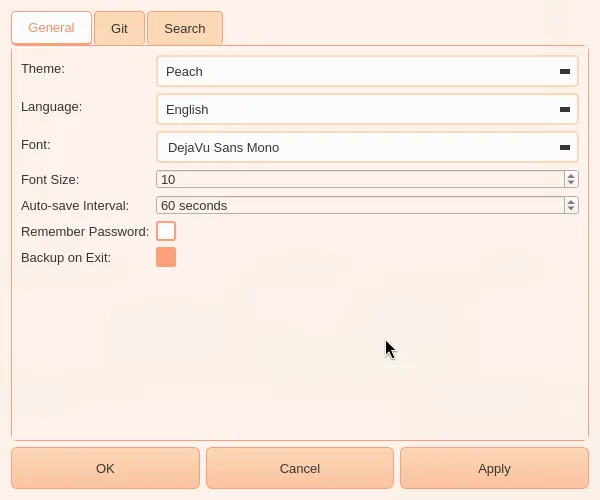Click the Language dropdown arrow indicator
600x500 pixels.
(565, 109)
